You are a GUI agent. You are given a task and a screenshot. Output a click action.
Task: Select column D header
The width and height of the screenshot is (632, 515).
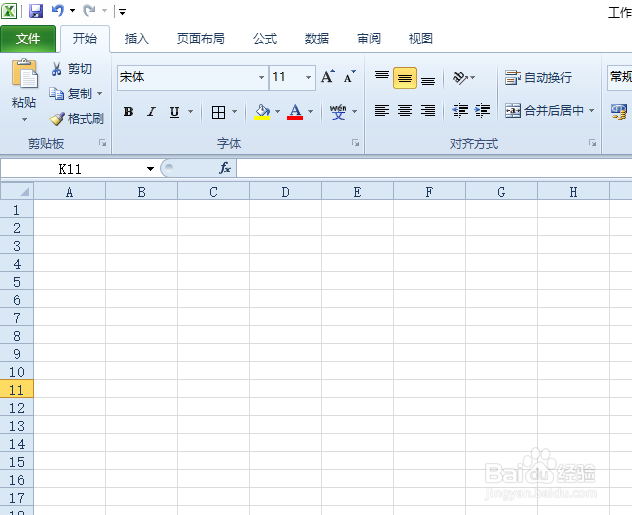(285, 192)
